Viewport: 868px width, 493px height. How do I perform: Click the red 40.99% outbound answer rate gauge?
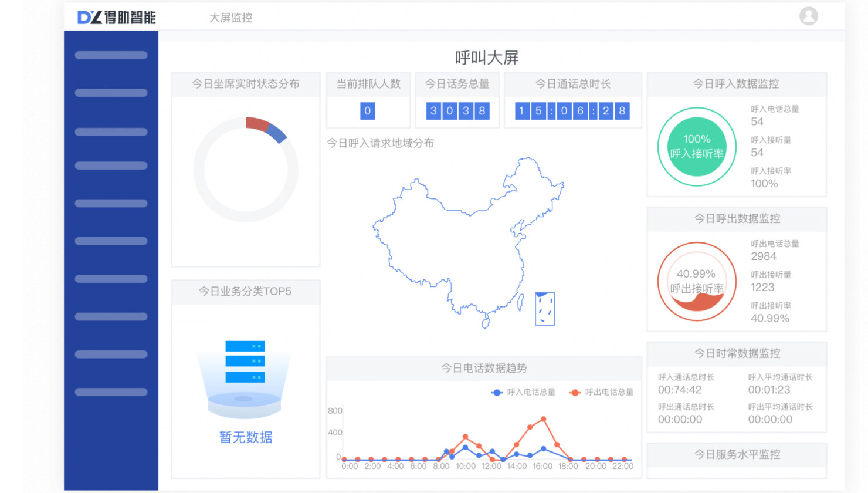[x=697, y=282]
